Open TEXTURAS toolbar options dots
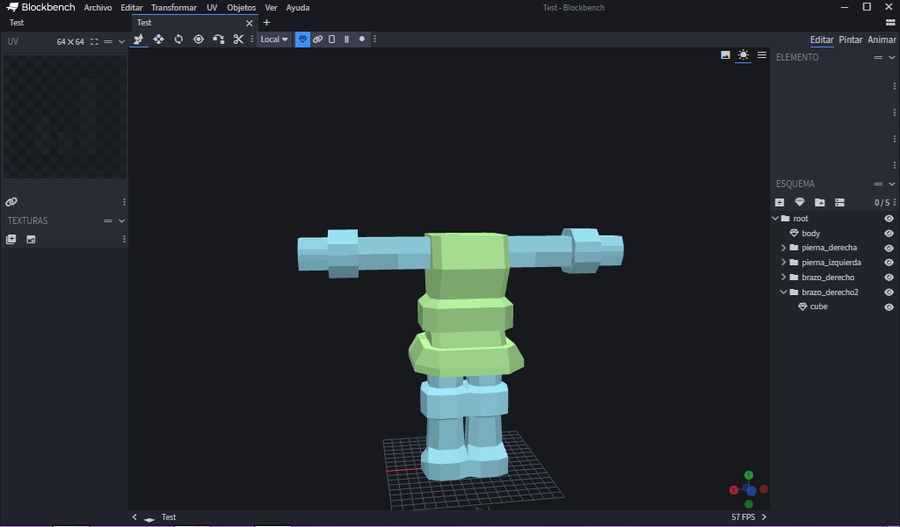This screenshot has width=900, height=527. [x=124, y=239]
